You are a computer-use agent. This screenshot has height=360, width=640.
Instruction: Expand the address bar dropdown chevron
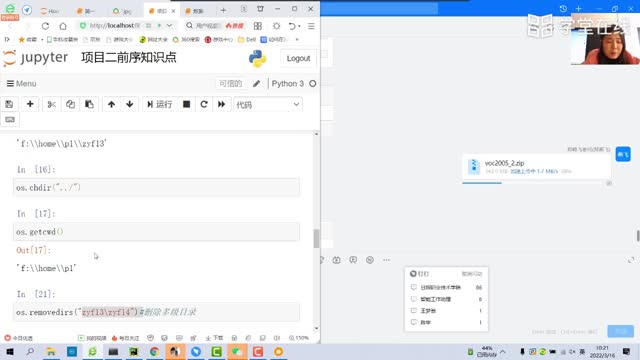click(169, 25)
